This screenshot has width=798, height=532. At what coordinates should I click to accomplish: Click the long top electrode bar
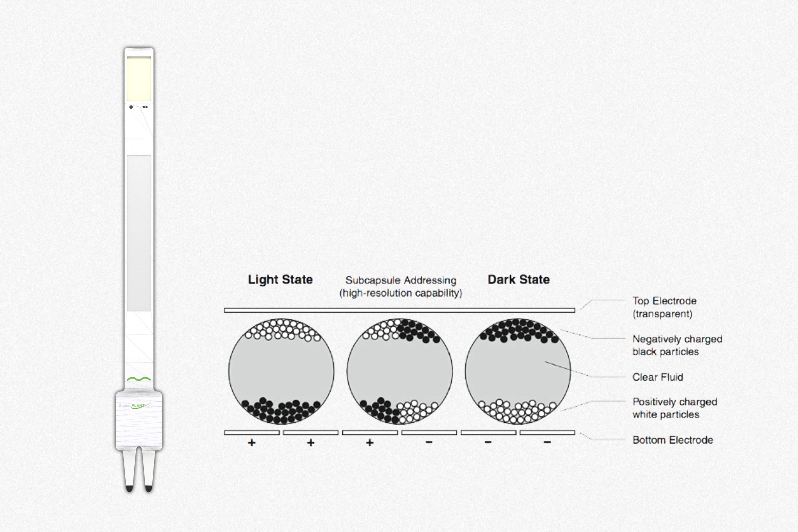tap(399, 310)
